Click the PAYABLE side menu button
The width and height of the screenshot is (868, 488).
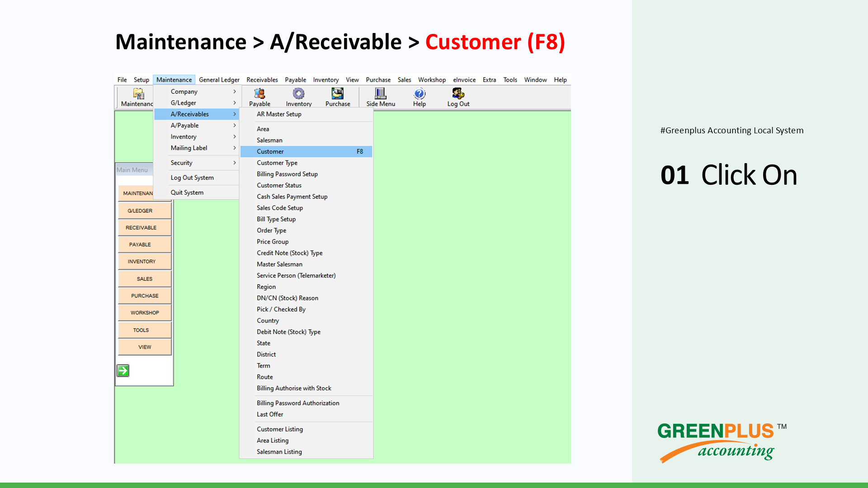pyautogui.click(x=145, y=244)
